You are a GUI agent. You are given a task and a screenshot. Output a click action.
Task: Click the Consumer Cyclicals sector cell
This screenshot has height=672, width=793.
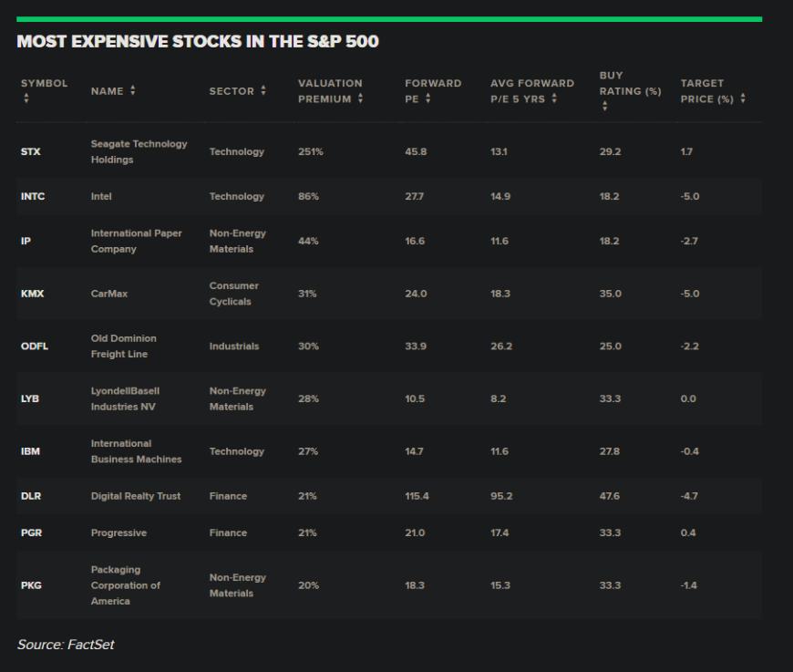234,294
